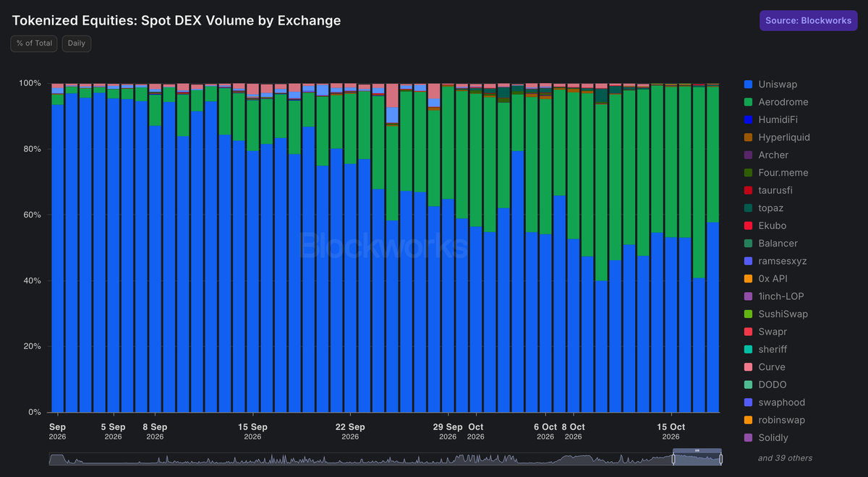The width and height of the screenshot is (868, 477).
Task: Toggle Hyperliquid series in legend
Action: (777, 137)
